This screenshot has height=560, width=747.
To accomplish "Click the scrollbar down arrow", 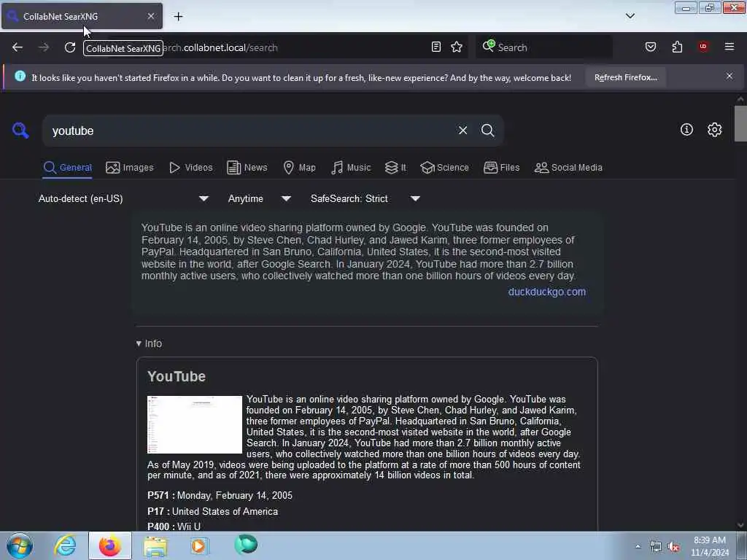I will [x=740, y=525].
